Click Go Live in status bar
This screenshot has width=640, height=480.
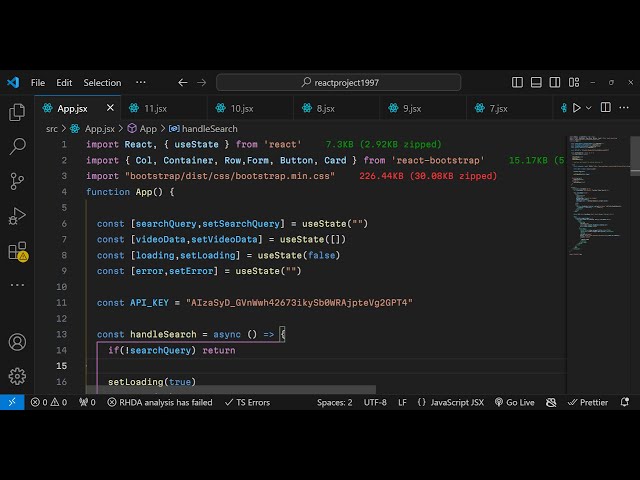pyautogui.click(x=514, y=402)
